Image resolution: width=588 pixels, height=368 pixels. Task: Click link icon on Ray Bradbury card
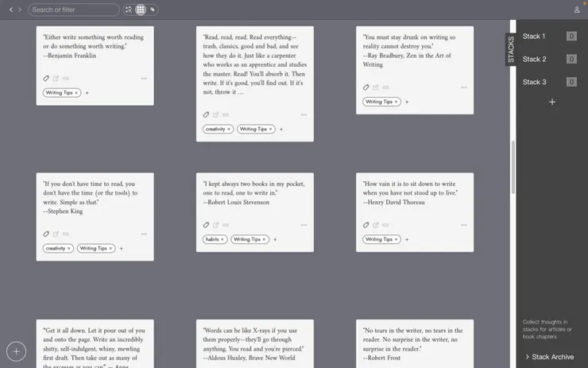point(385,87)
